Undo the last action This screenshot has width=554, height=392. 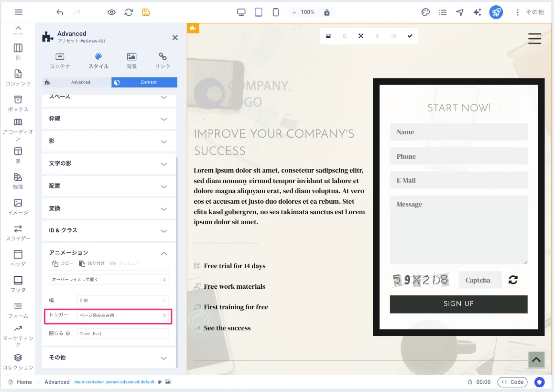point(60,12)
